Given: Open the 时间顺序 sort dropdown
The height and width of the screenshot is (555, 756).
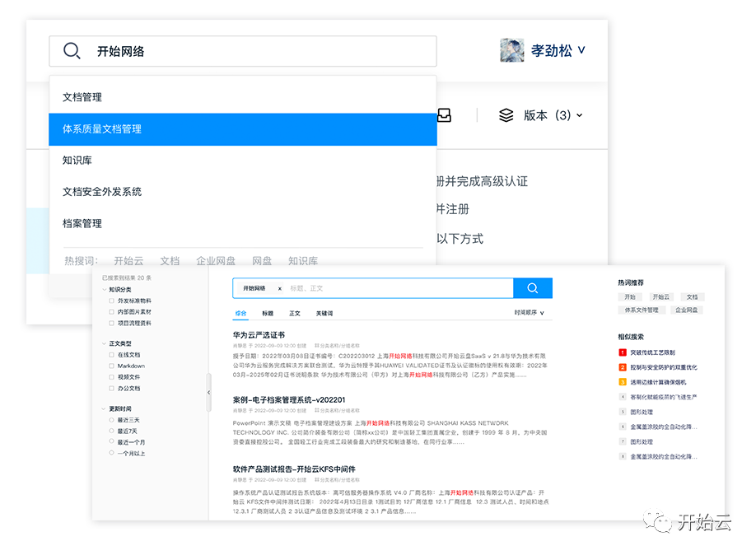Looking at the screenshot, I should click(529, 313).
